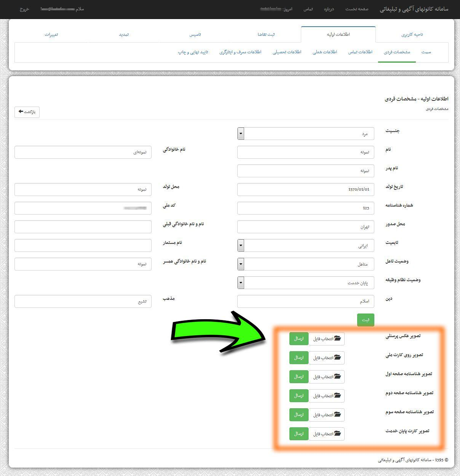Click ارسال for تصویر کارت پایان خدمت
460x476 pixels.
(299, 434)
